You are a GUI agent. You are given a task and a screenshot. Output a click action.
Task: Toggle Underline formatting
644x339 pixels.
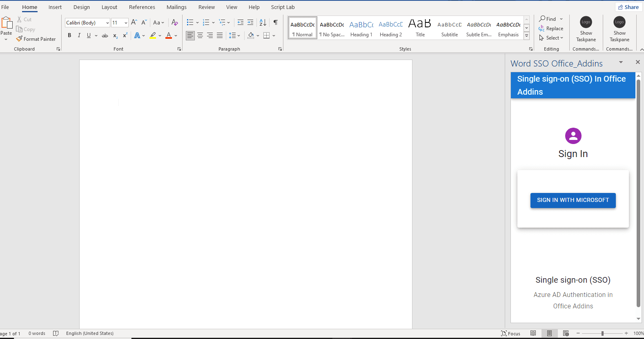click(89, 35)
